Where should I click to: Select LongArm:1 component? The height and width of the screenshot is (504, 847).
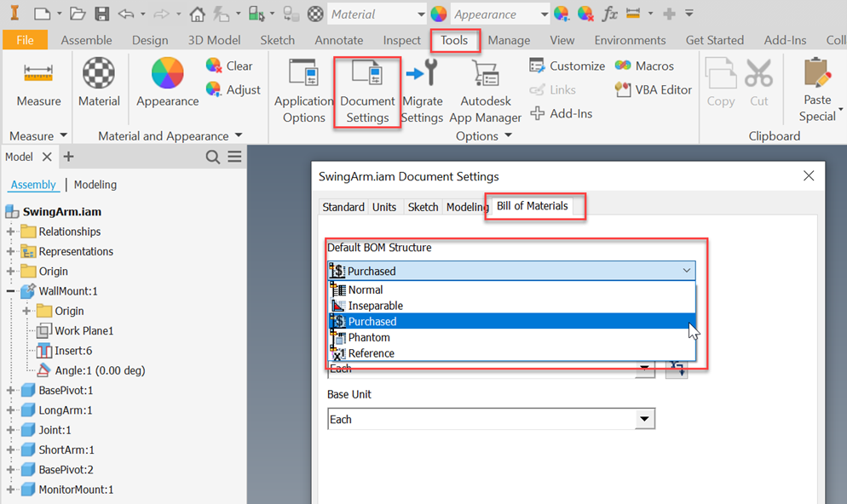[x=65, y=410]
